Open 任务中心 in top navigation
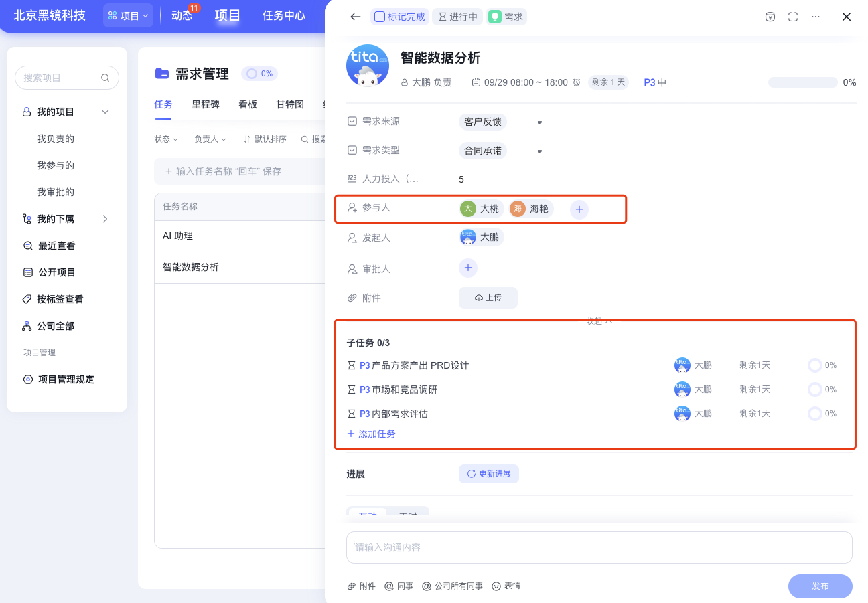Screen dimensions: 868x603 284,15
